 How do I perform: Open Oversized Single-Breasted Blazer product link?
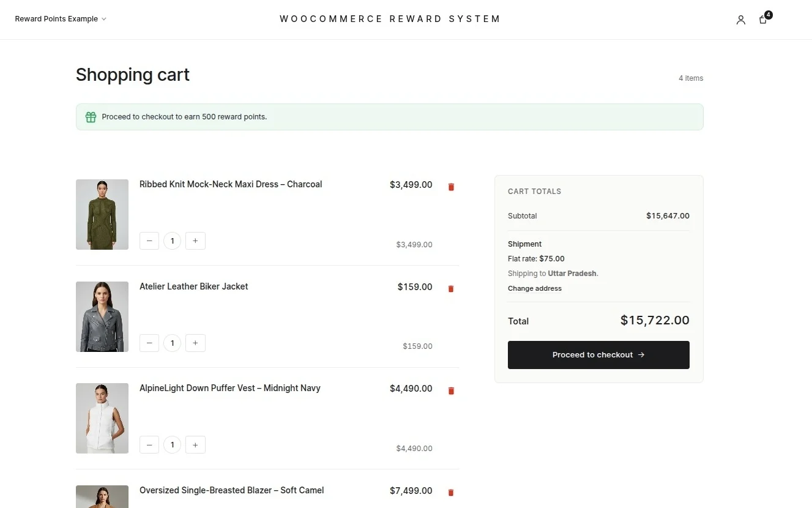point(231,490)
